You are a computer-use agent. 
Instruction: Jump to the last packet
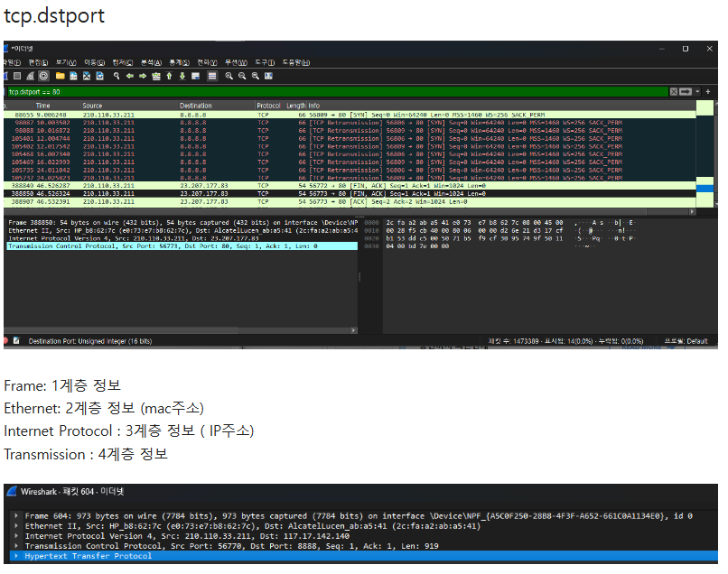[x=182, y=76]
